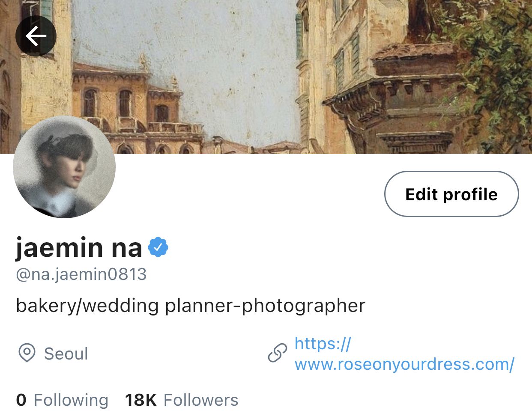
Task: Open the Edit profile button
Action: [451, 194]
